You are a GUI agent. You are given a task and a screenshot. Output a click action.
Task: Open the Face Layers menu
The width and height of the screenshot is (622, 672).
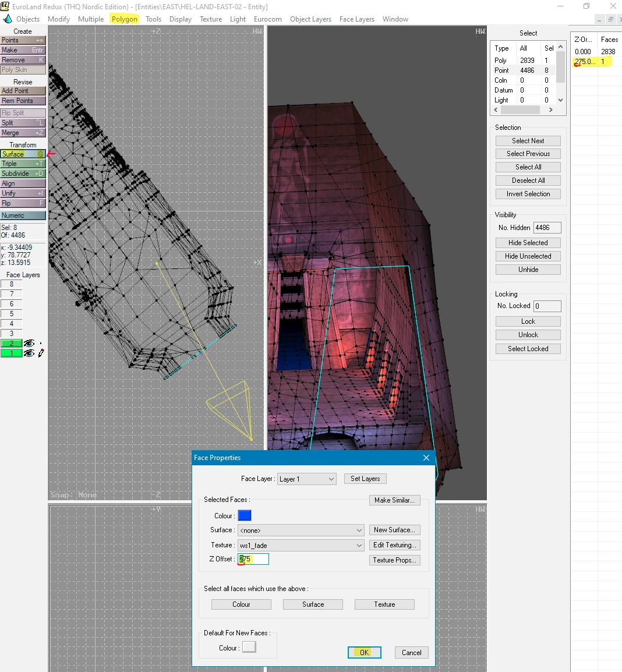(x=356, y=19)
